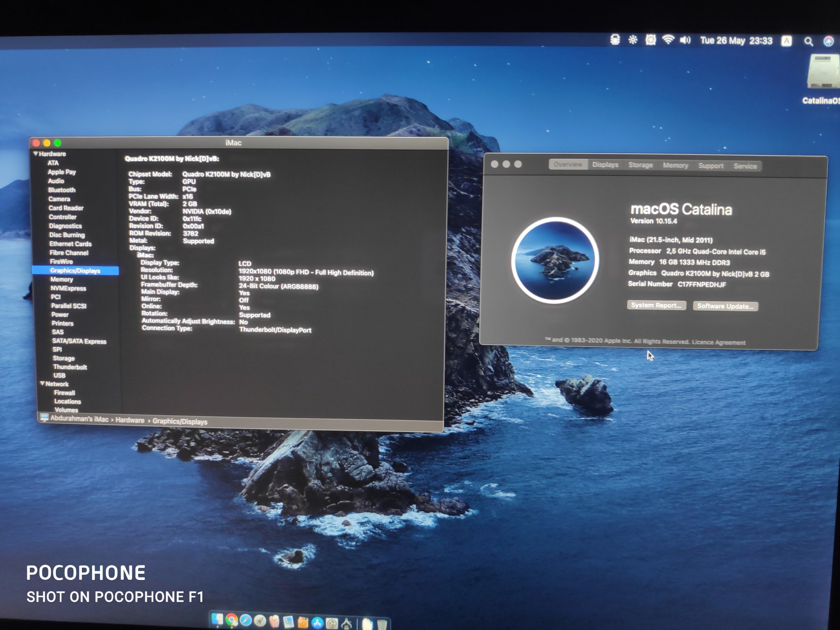Click the 'Version 10.15.4' text
Viewport: 840px width, 630px height.
(x=654, y=221)
